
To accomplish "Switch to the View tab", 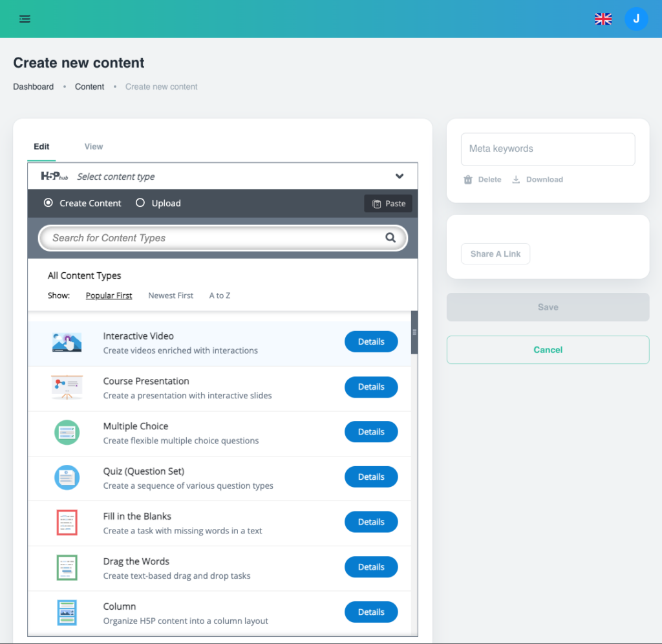I will (x=93, y=147).
